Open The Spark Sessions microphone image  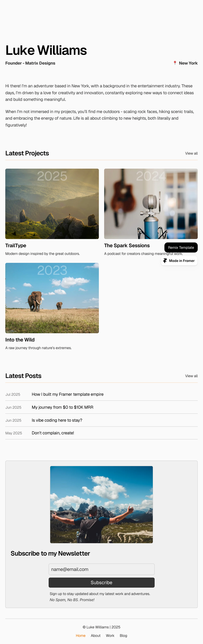(x=151, y=204)
